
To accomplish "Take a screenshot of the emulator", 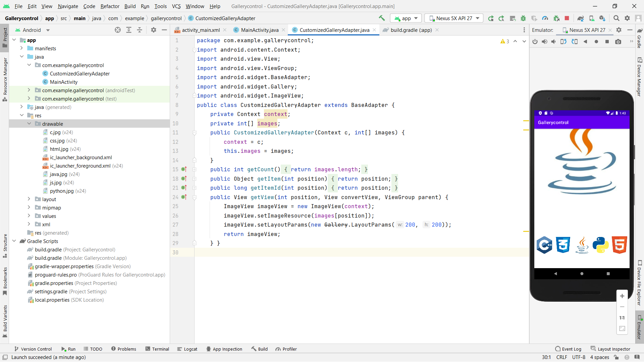I will (x=618, y=42).
